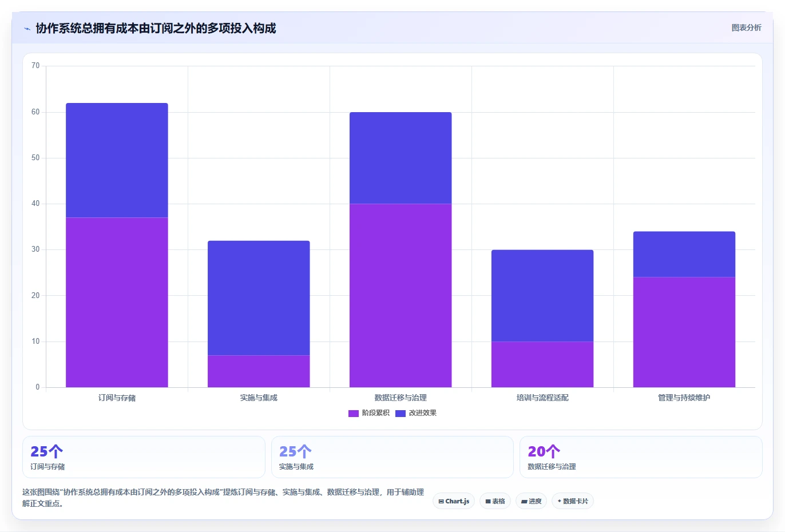785x532 pixels.
Task: Click the 订阅与存储 x-axis label
Action: 117,398
